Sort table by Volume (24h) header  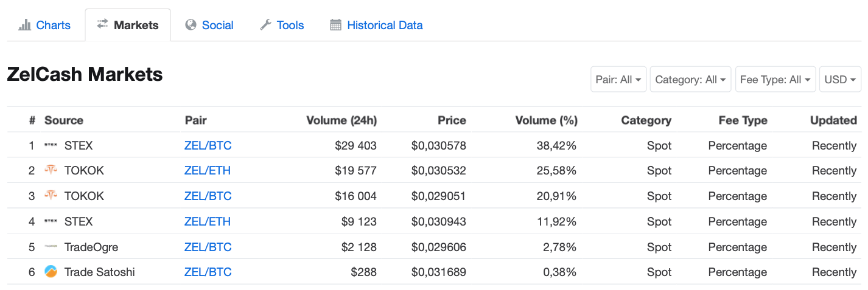[341, 120]
